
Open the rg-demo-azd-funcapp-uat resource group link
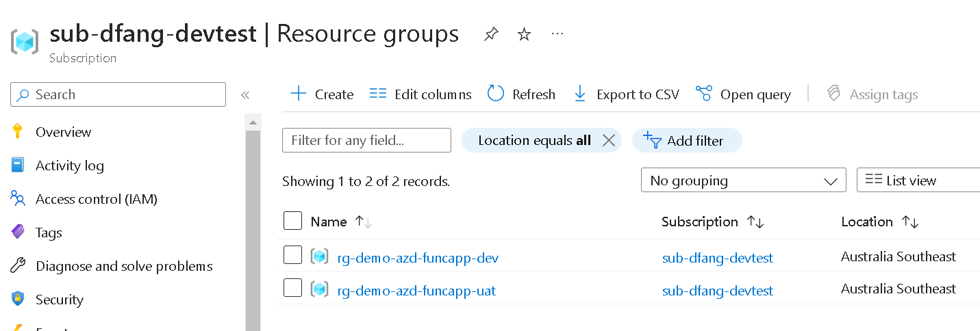[416, 291]
